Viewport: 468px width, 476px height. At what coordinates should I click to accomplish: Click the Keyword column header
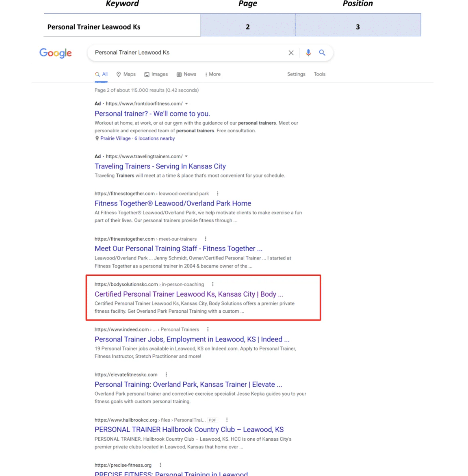click(122, 3)
